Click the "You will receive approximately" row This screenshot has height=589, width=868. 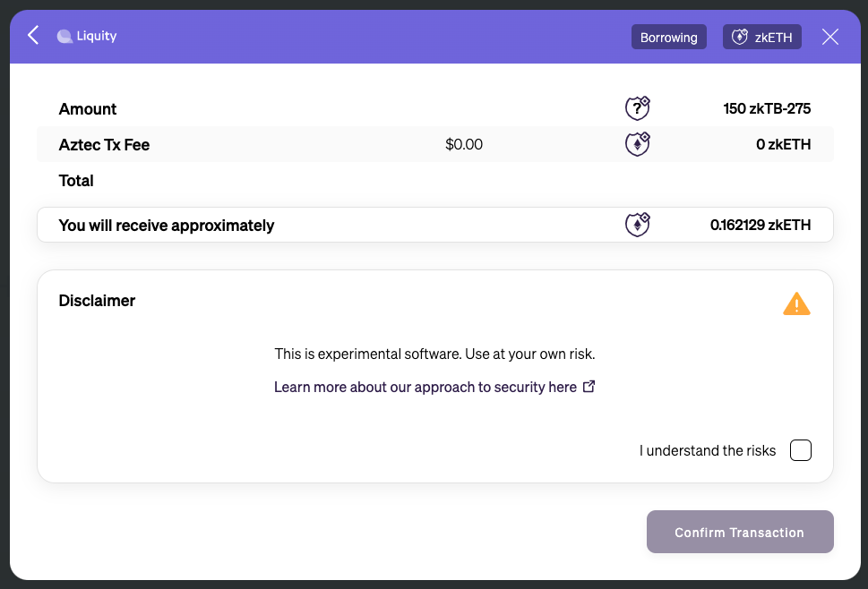tap(167, 225)
